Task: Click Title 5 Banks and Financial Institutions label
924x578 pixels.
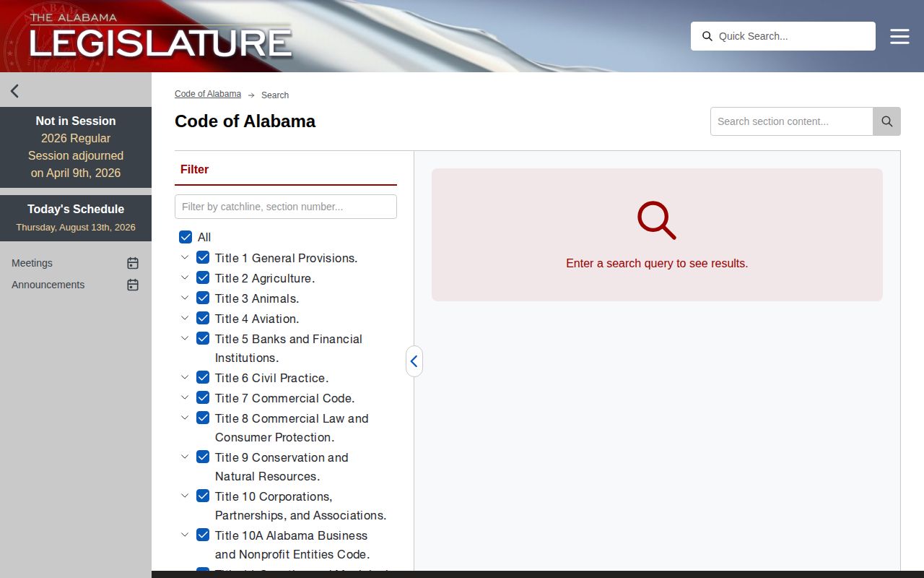Action: click(x=289, y=348)
